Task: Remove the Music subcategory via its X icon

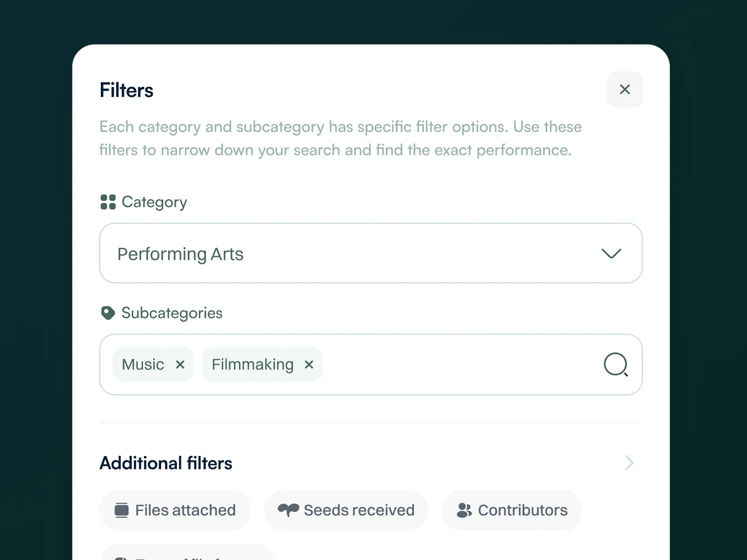Action: tap(181, 364)
